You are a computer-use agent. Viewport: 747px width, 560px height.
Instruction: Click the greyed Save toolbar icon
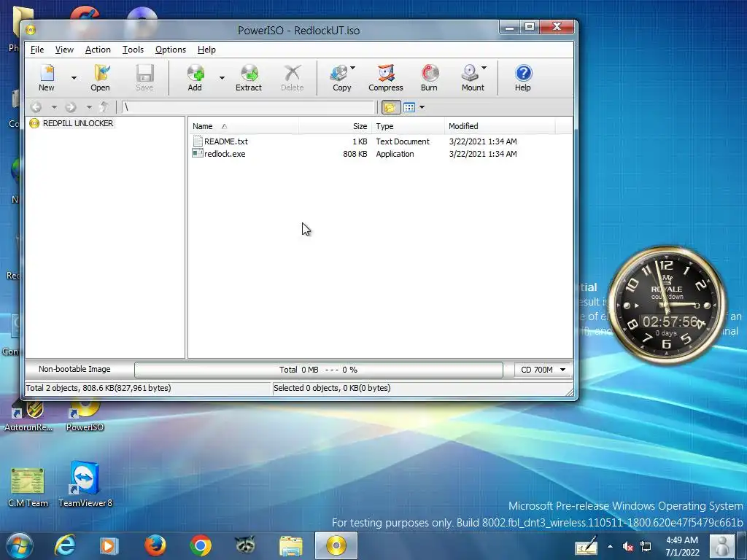coord(144,77)
